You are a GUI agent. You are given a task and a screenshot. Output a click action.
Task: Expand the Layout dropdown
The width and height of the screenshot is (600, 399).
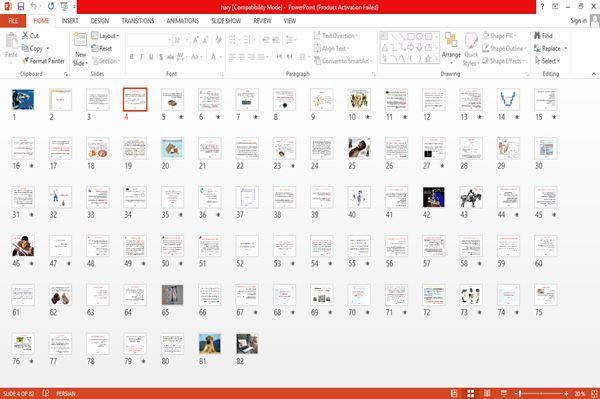105,36
